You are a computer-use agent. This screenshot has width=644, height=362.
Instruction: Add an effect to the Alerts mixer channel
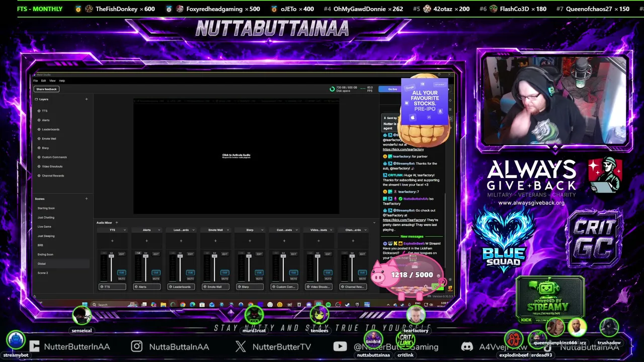pos(146,241)
